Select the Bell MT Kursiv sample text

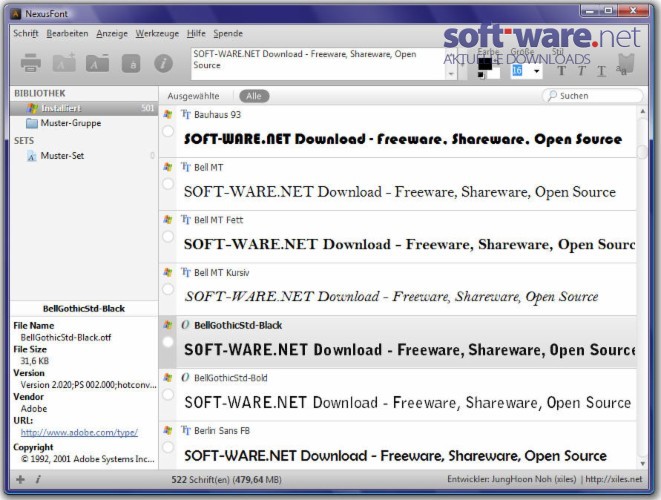[391, 297]
